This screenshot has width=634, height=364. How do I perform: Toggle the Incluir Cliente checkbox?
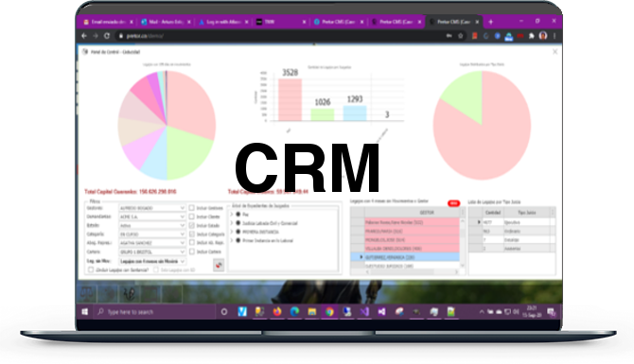click(192, 217)
